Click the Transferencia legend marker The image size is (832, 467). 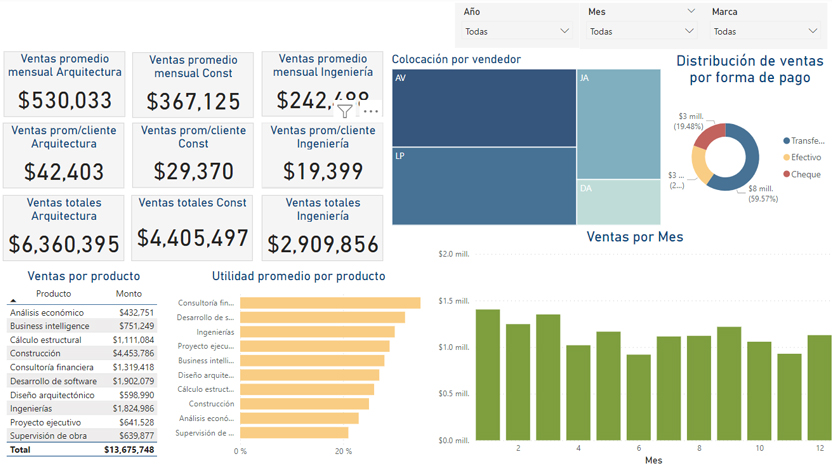pyautogui.click(x=788, y=141)
